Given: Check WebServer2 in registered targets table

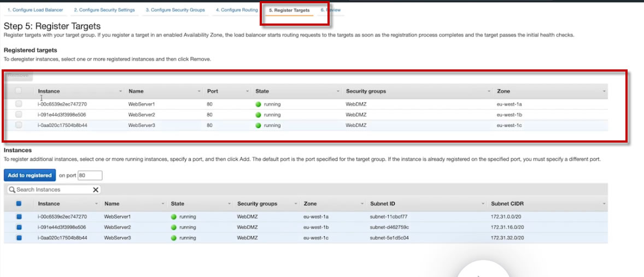Looking at the screenshot, I should point(19,115).
